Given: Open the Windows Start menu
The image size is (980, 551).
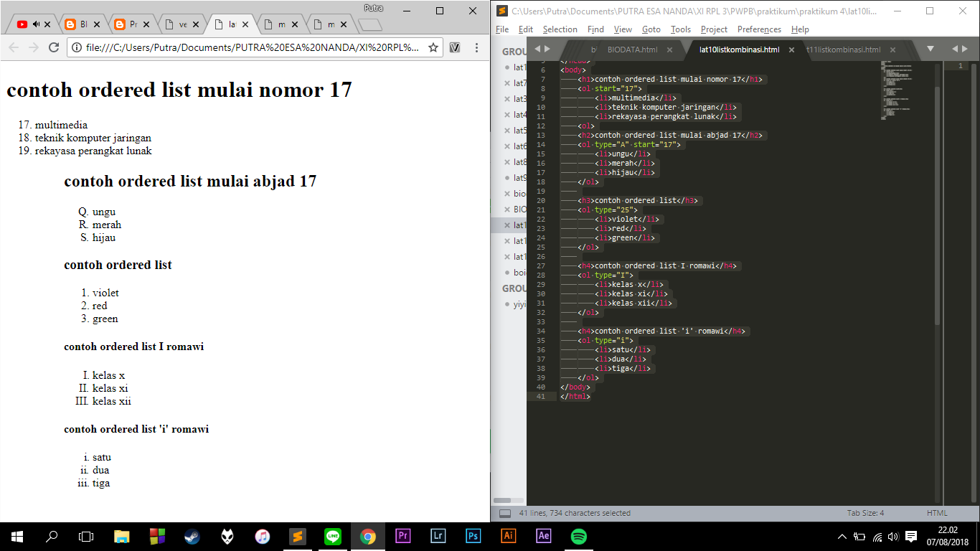Looking at the screenshot, I should tap(17, 536).
